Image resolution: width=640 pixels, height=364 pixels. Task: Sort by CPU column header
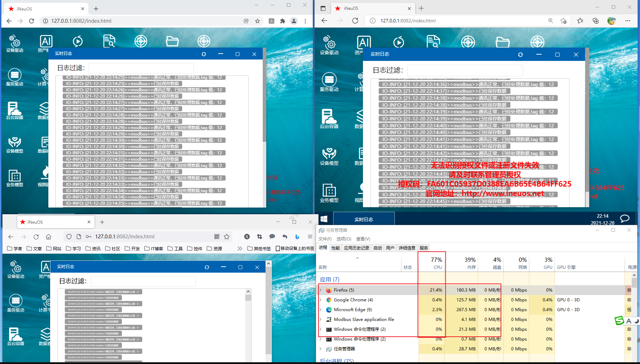pos(432,263)
